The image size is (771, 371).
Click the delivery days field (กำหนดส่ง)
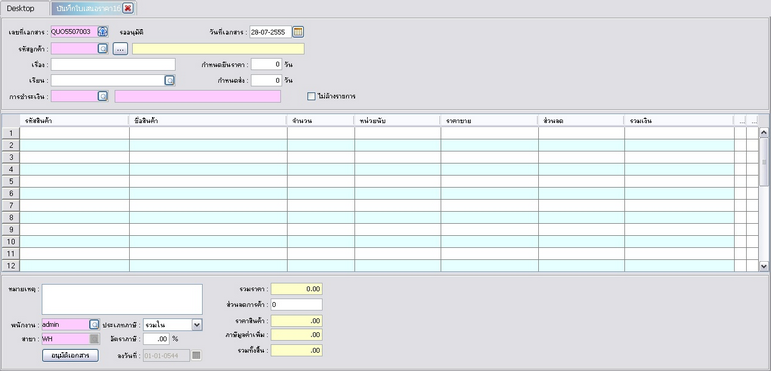pos(267,80)
